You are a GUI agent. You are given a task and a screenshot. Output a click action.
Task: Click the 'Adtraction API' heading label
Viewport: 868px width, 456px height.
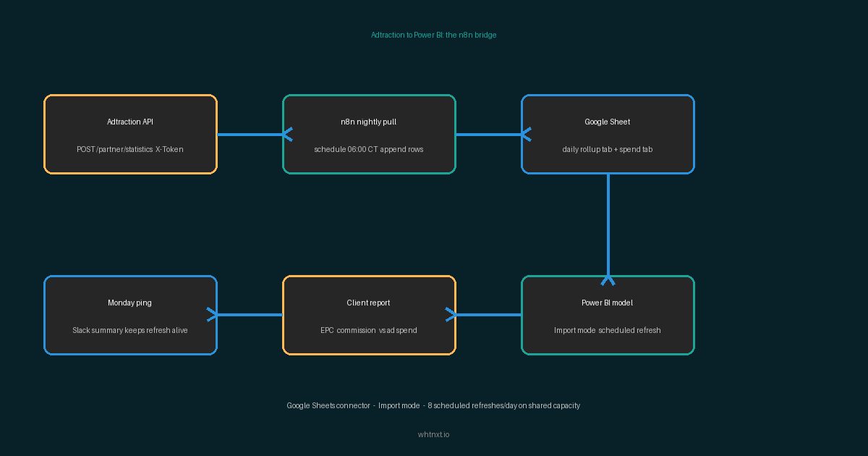point(130,122)
